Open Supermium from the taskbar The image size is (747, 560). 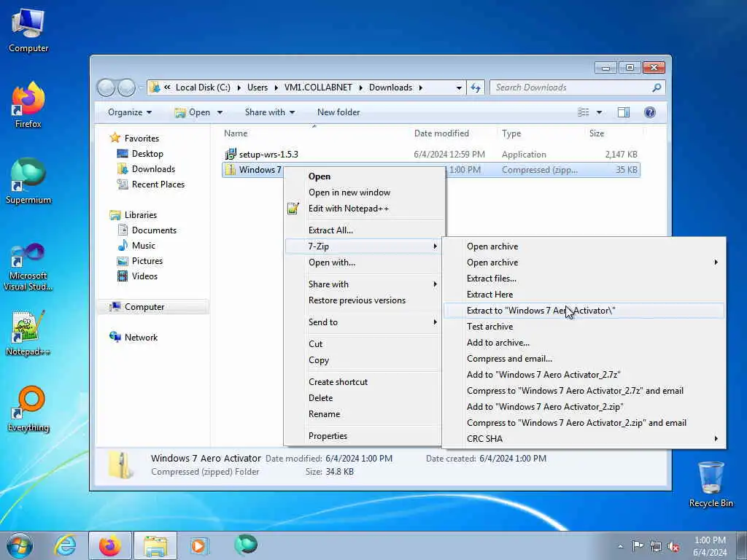[x=246, y=545]
